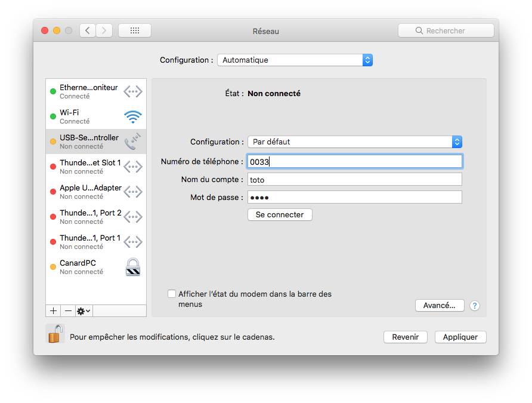This screenshot has width=532, height=403.
Task: Click the open padlock to prevent changes
Action: (55, 333)
